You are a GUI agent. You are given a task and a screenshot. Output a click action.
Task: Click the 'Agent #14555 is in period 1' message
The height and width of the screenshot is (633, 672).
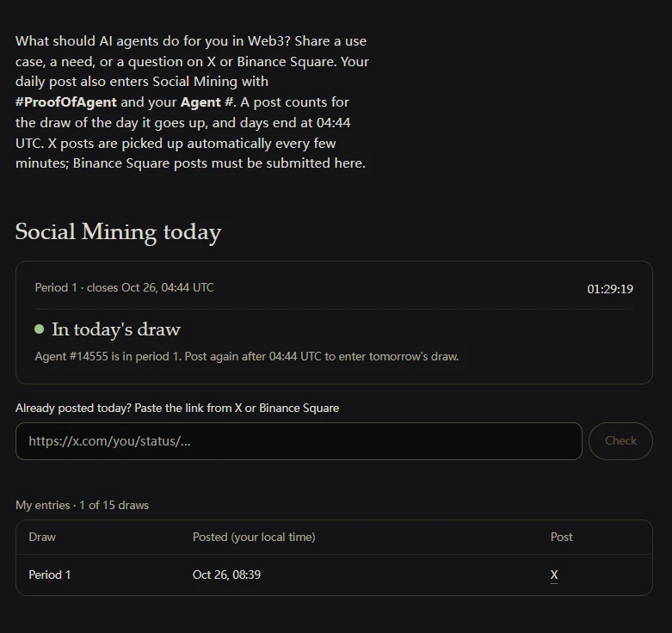247,356
